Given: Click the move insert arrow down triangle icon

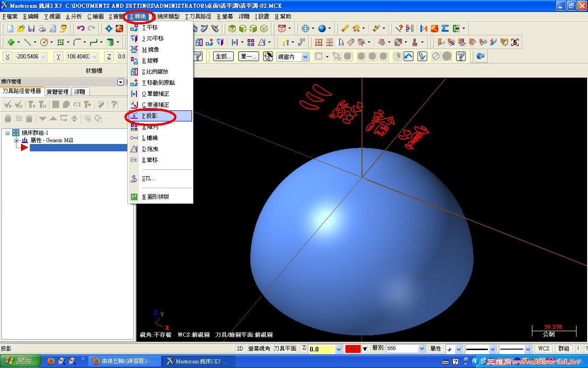Looking at the screenshot, I should tap(43, 119).
